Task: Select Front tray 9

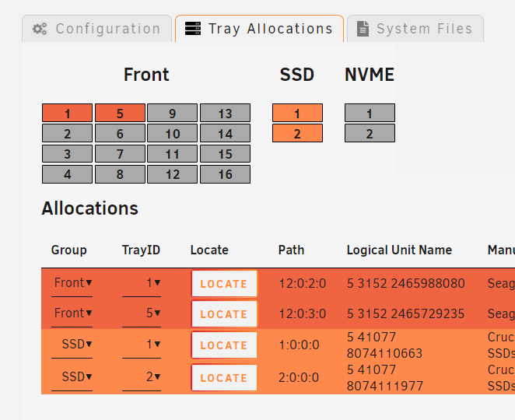Action: point(173,113)
